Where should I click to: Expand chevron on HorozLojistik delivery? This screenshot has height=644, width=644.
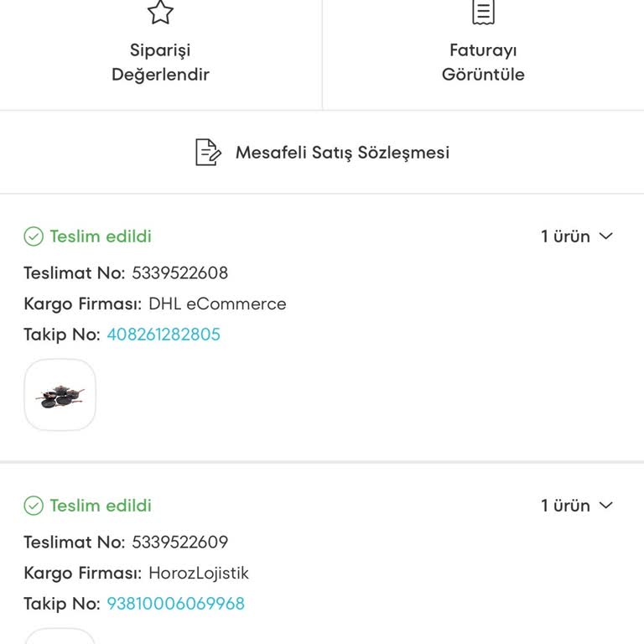click(606, 506)
